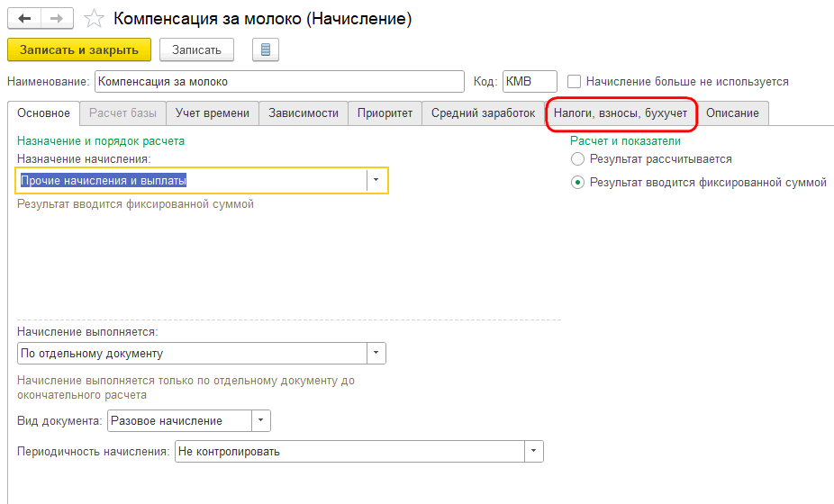Click the Записать button
This screenshot has height=504, width=834.
pyautogui.click(x=197, y=50)
